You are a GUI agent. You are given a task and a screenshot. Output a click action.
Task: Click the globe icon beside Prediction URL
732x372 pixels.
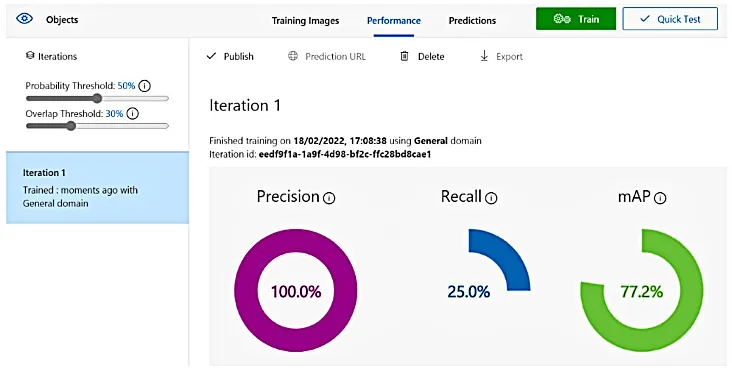pyautogui.click(x=293, y=56)
